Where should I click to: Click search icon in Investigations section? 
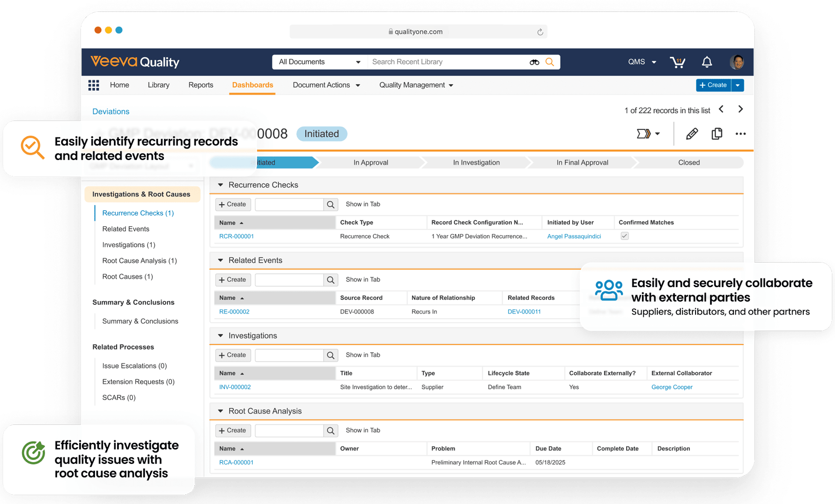pos(331,355)
